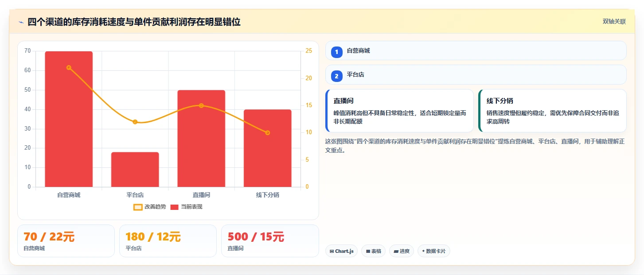Click the line data point above 平台店
The height and width of the screenshot is (275, 644).
pyautogui.click(x=135, y=122)
